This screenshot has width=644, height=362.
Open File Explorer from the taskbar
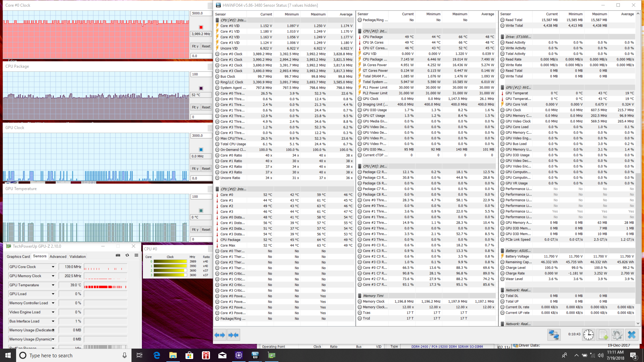(x=173, y=355)
